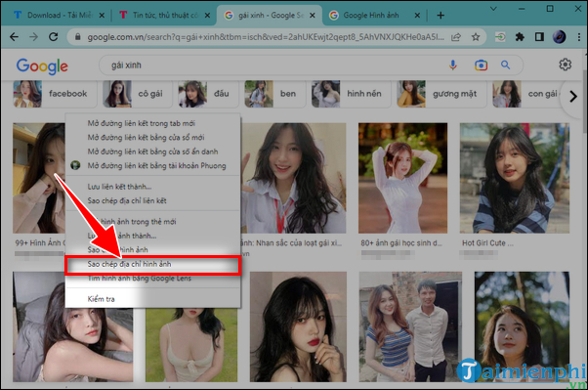Select Mở đường liên kết bằng cửa sổ ẩn danh

click(152, 152)
